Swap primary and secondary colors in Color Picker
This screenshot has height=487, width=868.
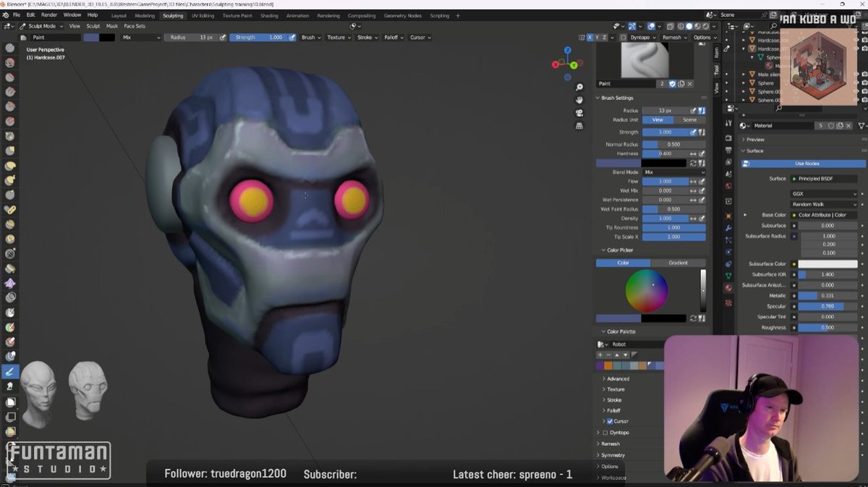tap(694, 318)
